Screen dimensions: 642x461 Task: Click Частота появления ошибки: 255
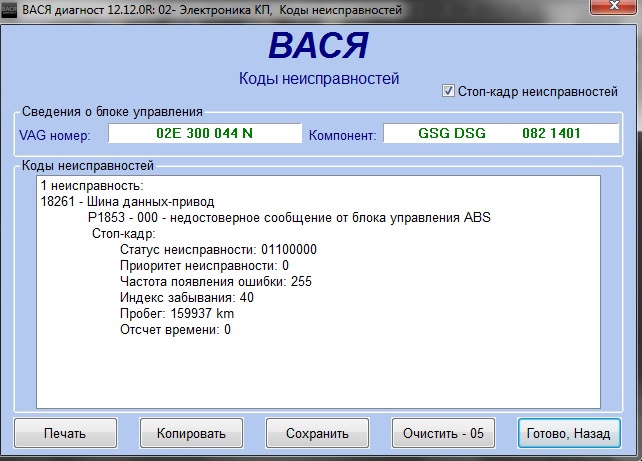[x=216, y=282]
